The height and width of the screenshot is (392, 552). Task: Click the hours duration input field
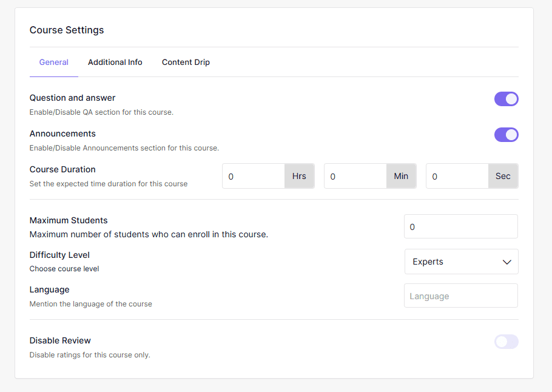(x=253, y=176)
